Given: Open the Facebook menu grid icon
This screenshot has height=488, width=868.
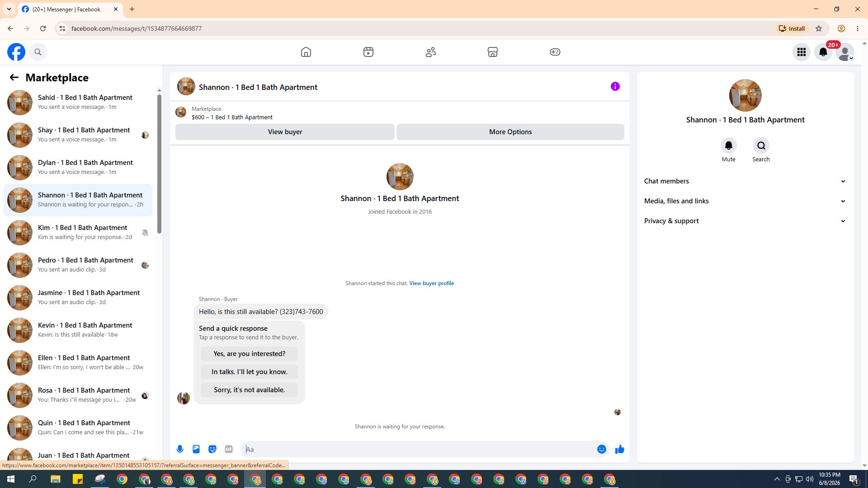Looking at the screenshot, I should click(802, 52).
